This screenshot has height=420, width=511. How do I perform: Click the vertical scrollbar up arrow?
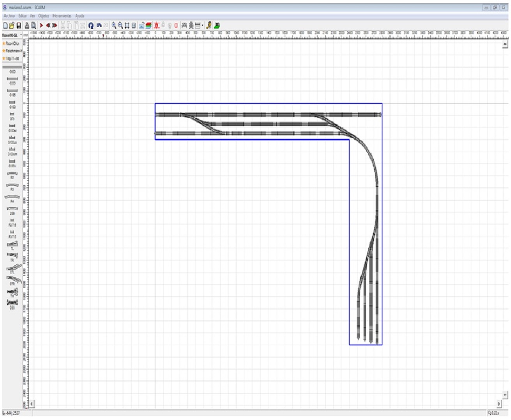click(x=505, y=45)
